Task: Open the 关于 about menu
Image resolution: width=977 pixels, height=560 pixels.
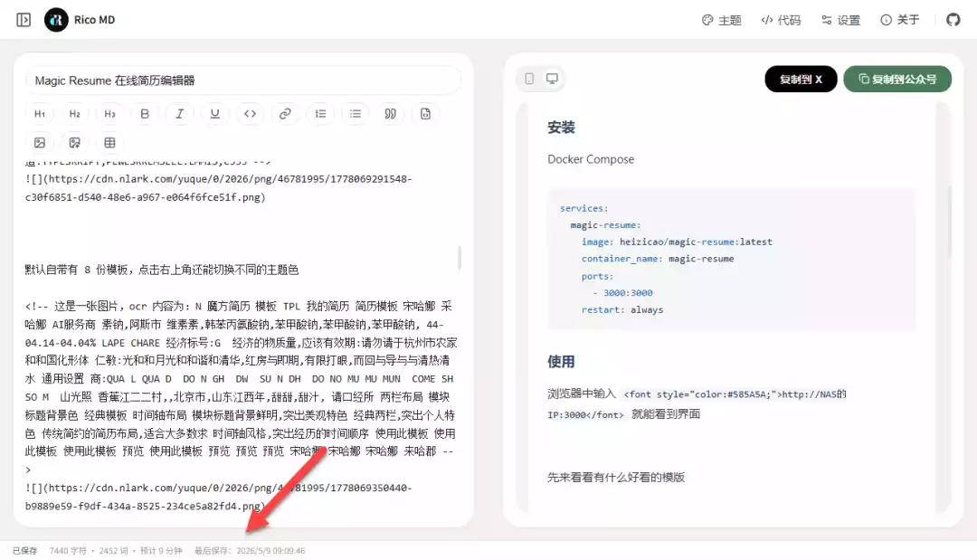Action: click(x=900, y=20)
